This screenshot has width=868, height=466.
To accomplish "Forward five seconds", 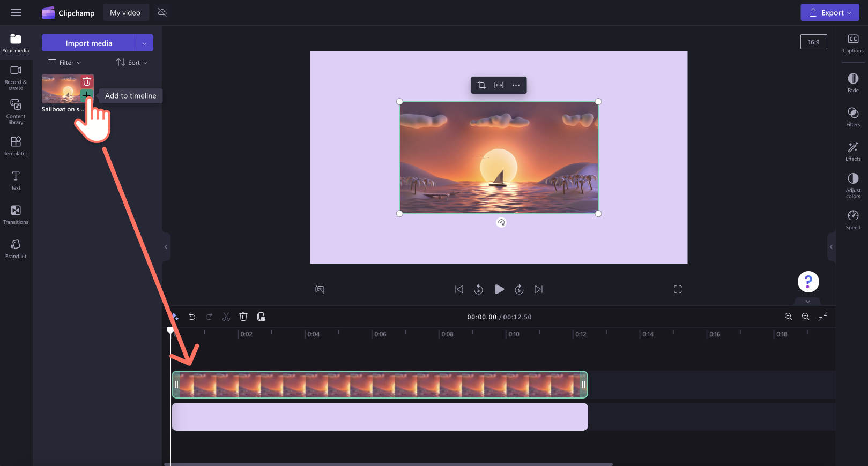I will [519, 289].
